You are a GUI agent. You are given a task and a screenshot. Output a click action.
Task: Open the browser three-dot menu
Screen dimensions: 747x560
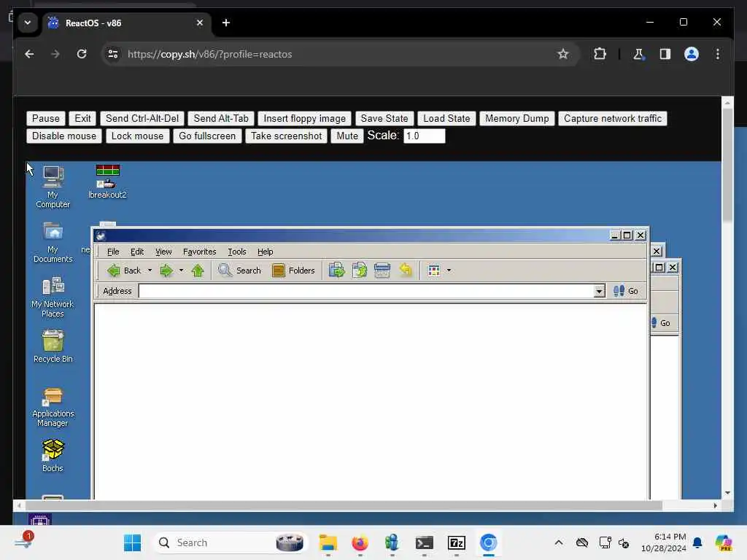[718, 54]
